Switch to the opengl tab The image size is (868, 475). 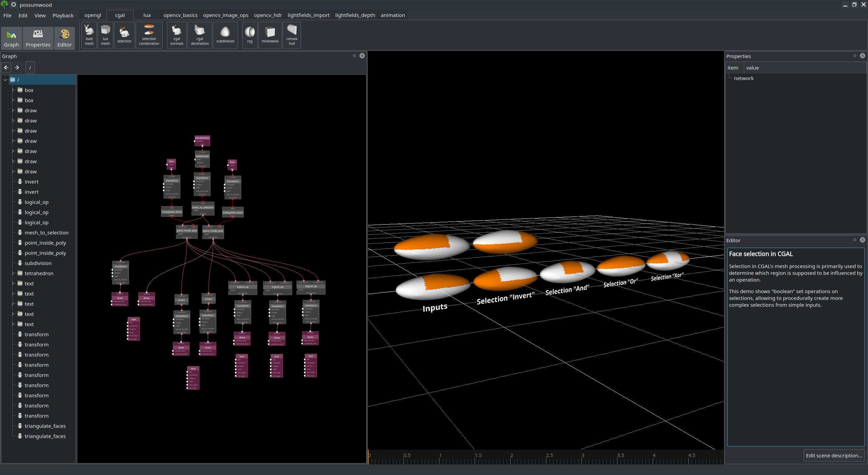pyautogui.click(x=93, y=15)
